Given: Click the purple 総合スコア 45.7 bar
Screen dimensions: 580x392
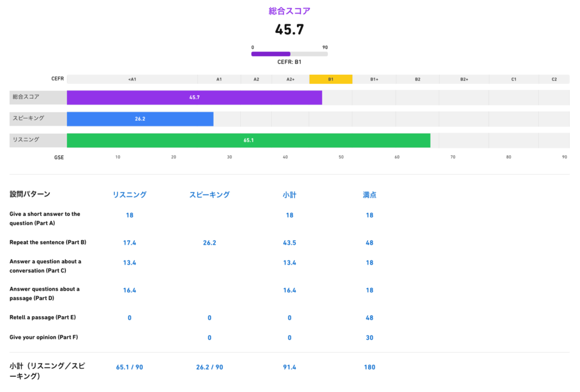Looking at the screenshot, I should [194, 97].
